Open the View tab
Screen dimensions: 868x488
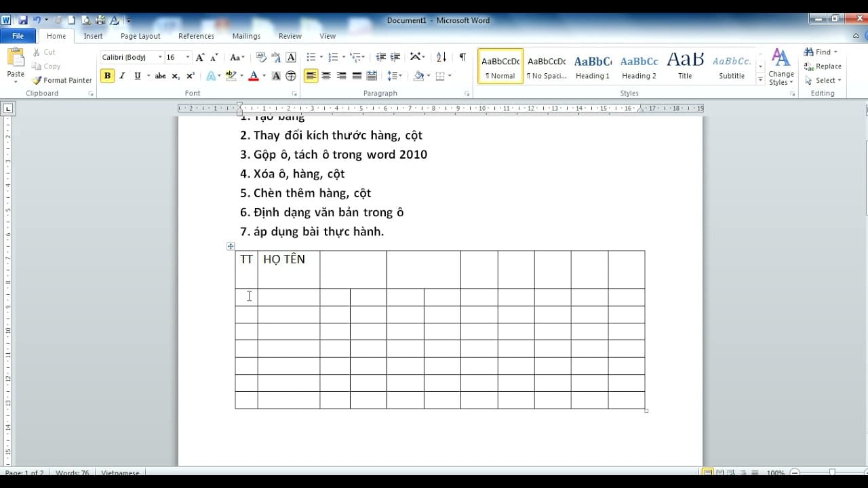pos(328,36)
